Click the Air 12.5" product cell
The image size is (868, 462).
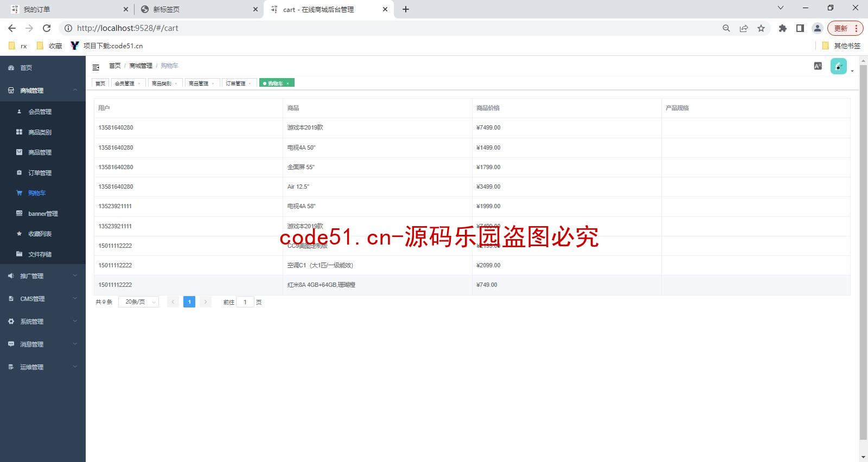click(x=378, y=187)
